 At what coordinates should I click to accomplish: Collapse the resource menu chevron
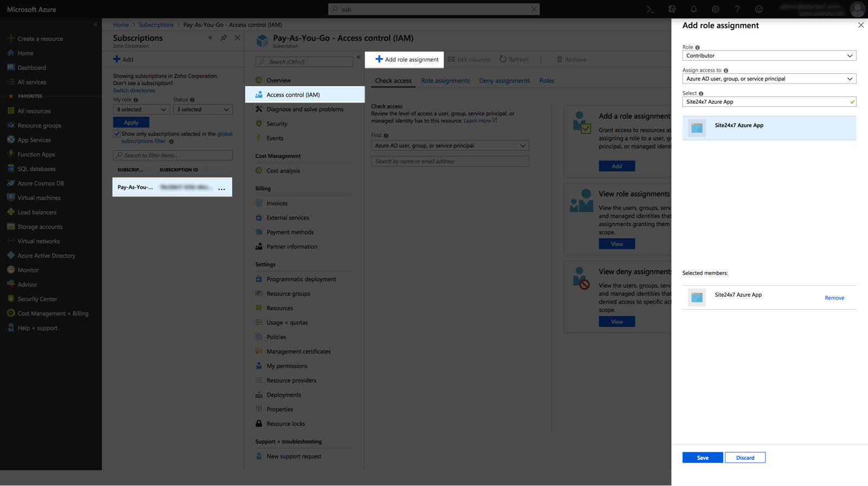(358, 57)
